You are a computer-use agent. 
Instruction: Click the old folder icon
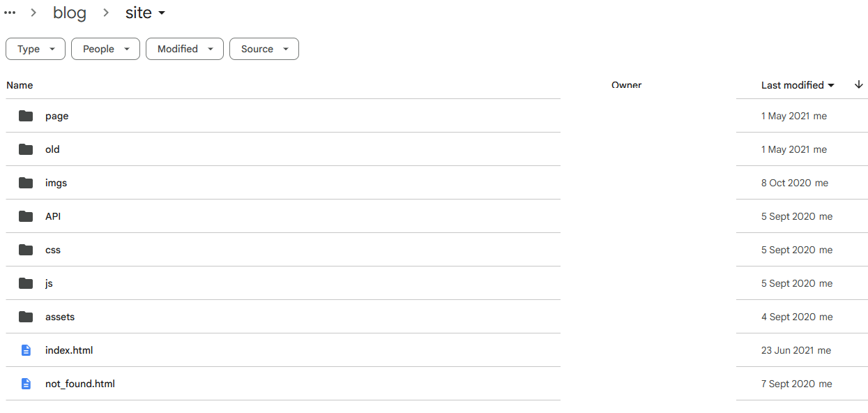[x=26, y=149]
